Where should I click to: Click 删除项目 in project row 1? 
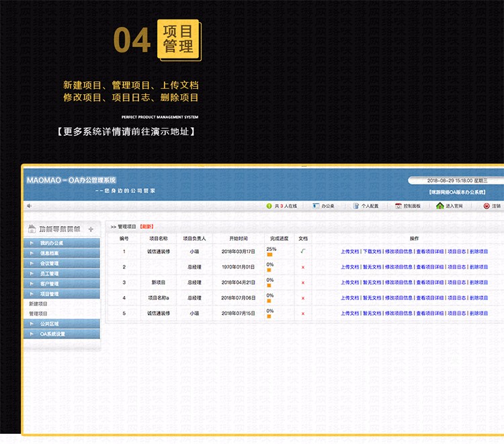[x=478, y=252]
